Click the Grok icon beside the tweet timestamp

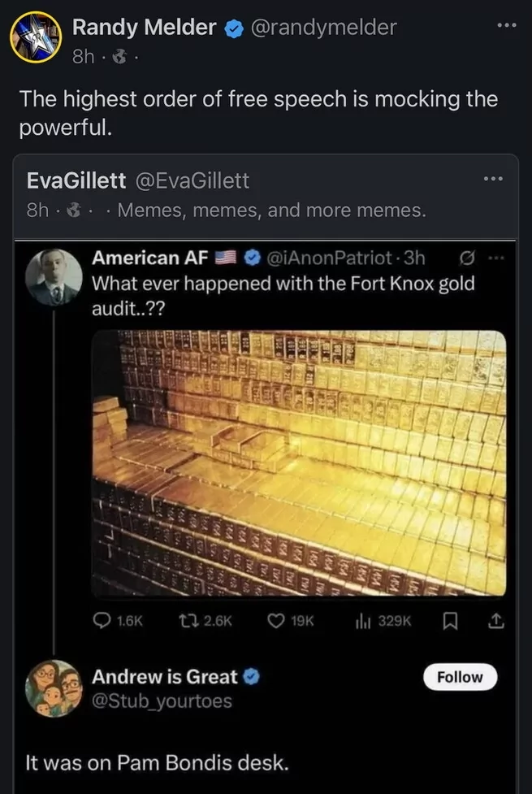tap(466, 258)
